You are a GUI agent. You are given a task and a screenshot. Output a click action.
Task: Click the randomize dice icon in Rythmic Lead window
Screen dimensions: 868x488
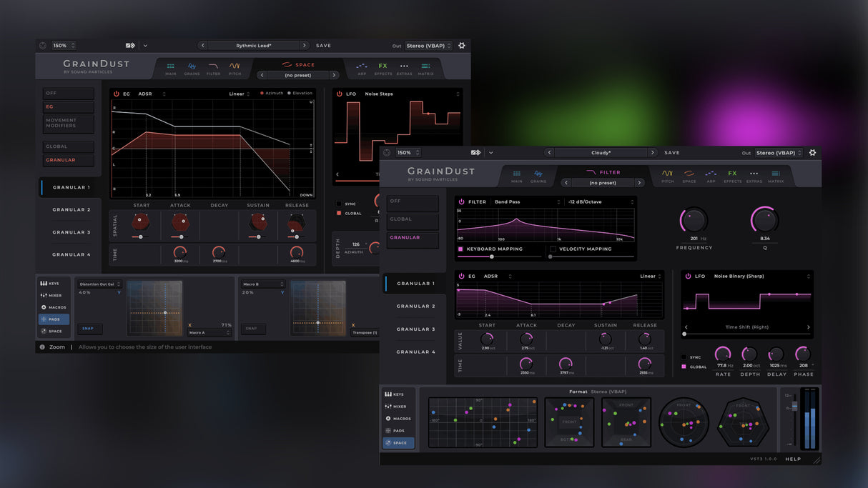[131, 46]
